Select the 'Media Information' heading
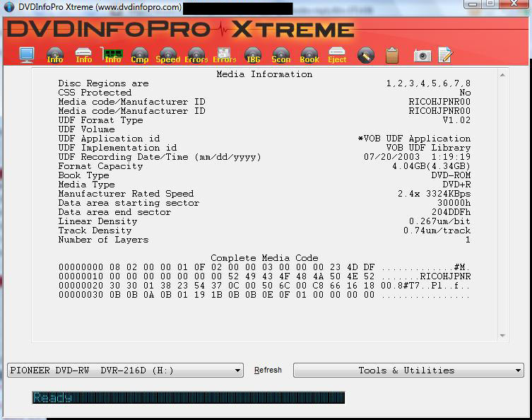 (x=264, y=74)
